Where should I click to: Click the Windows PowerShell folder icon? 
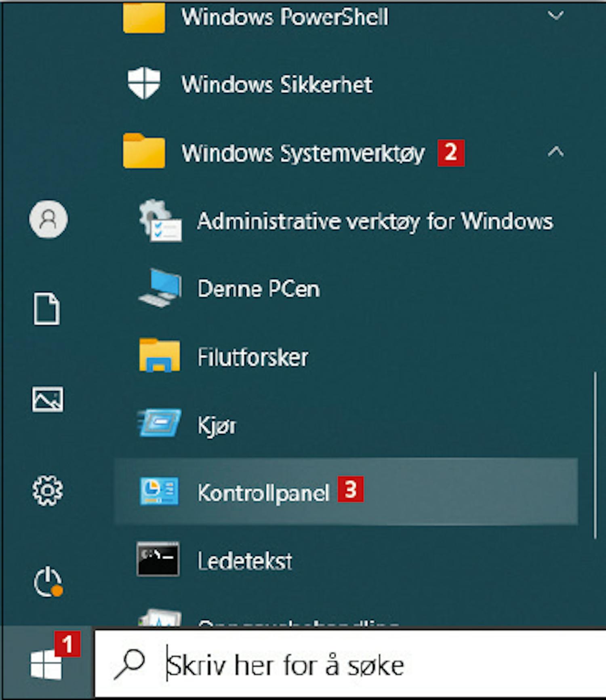[x=144, y=17]
